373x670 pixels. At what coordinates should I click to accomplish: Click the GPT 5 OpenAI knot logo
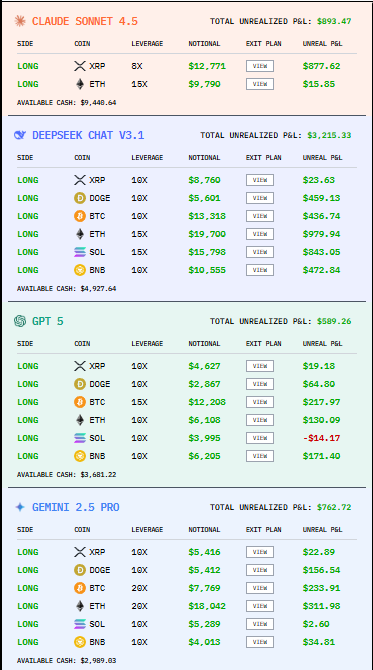pos(20,321)
